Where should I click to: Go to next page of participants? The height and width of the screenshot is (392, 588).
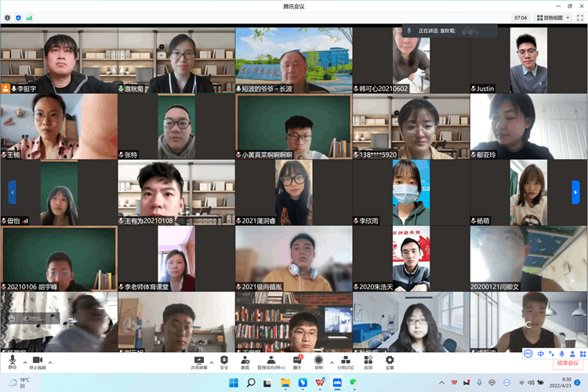click(x=575, y=192)
